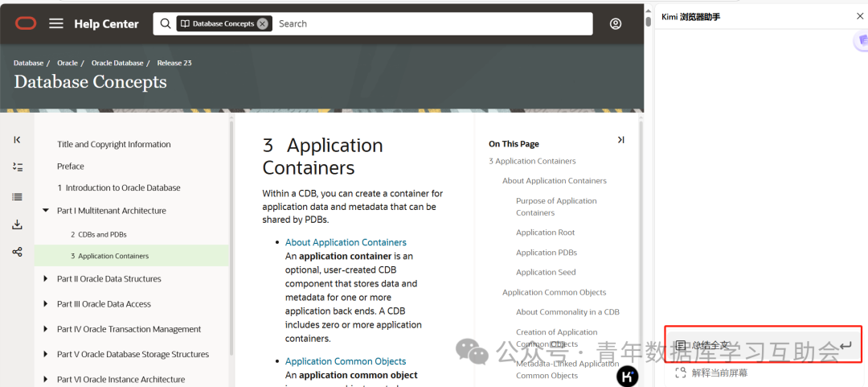Expand Part VI Oracle Instance Architecture
868x387 pixels.
click(x=45, y=380)
